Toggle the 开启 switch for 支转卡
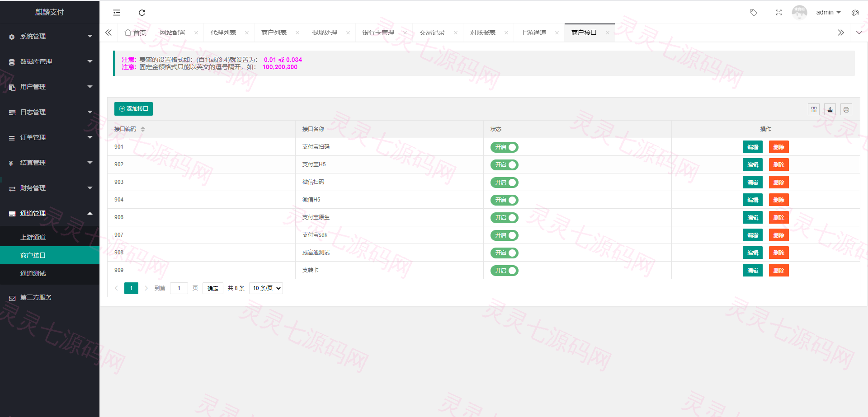Screen dimensions: 868x417 coord(505,271)
